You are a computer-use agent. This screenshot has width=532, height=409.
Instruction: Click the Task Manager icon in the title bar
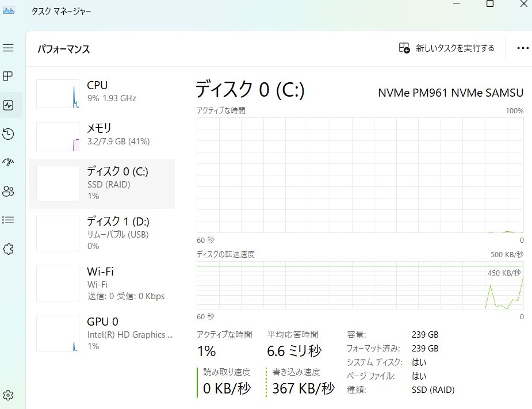[8, 9]
